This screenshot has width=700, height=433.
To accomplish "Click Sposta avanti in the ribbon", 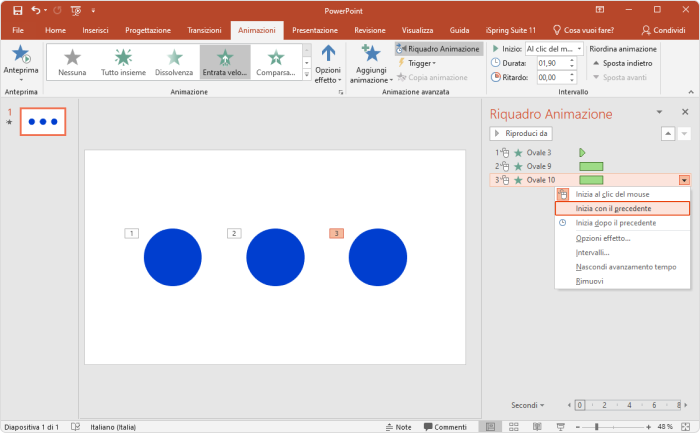I will click(x=620, y=77).
